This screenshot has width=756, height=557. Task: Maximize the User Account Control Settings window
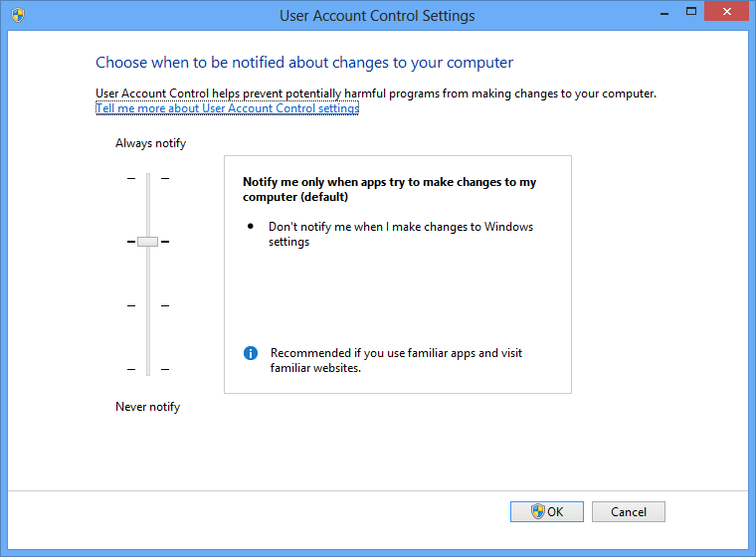(x=691, y=12)
